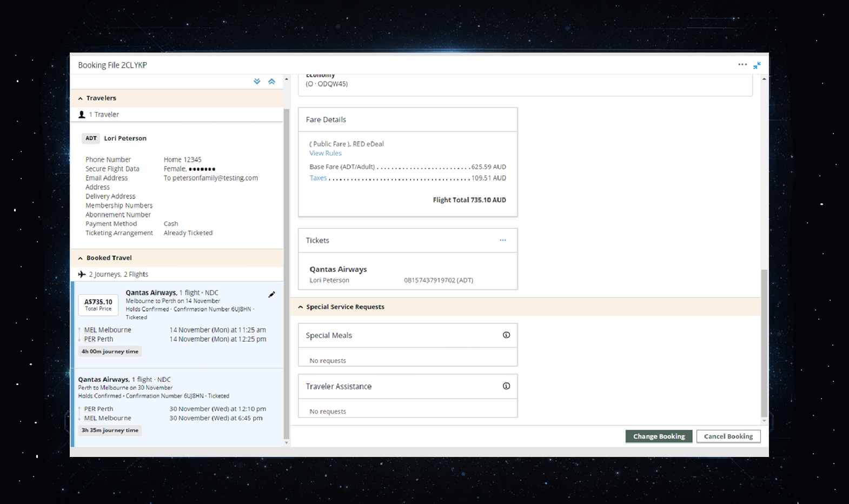The height and width of the screenshot is (504, 849).
Task: Click the A$735.10 Total Price box
Action: pyautogui.click(x=98, y=305)
